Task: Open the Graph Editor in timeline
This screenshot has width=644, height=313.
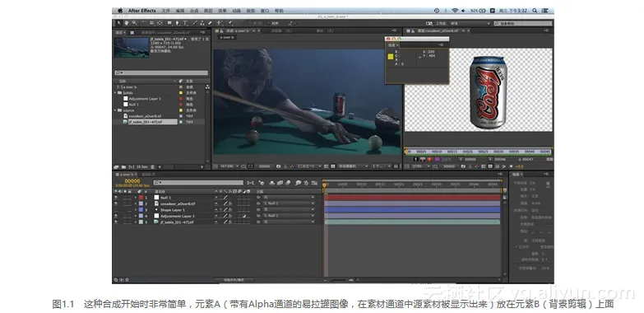Action: [x=314, y=183]
